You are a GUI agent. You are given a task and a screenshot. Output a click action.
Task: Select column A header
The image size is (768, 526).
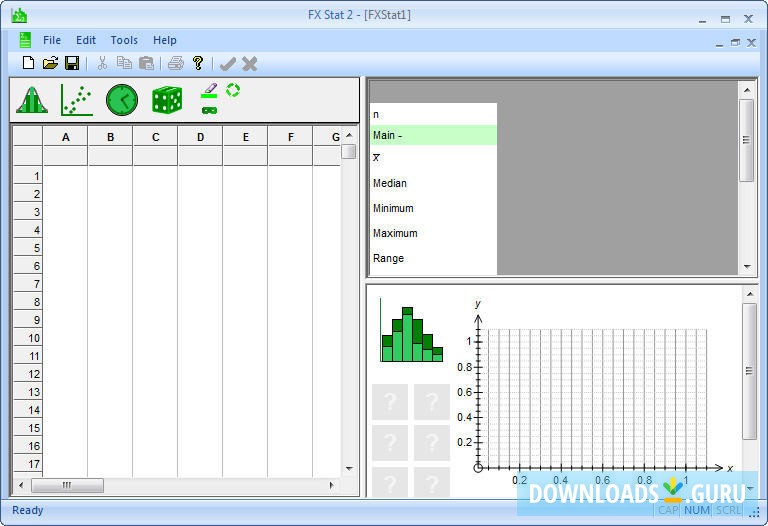tap(66, 137)
